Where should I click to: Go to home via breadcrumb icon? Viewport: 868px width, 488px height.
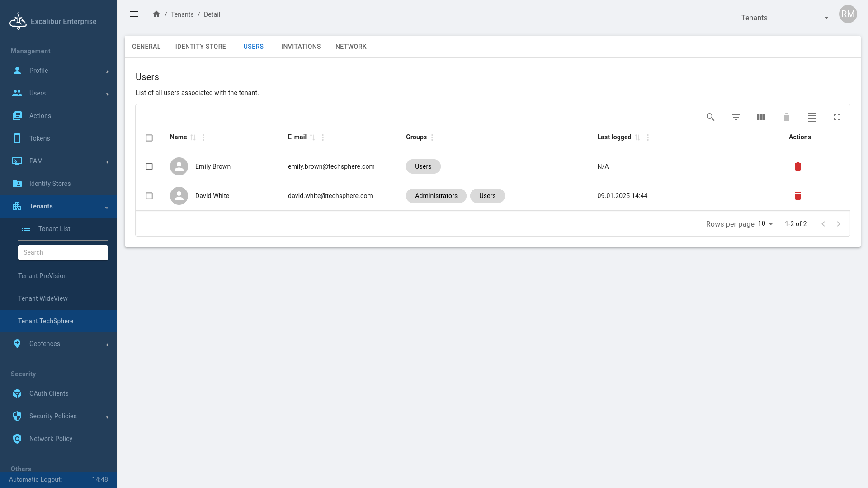156,14
